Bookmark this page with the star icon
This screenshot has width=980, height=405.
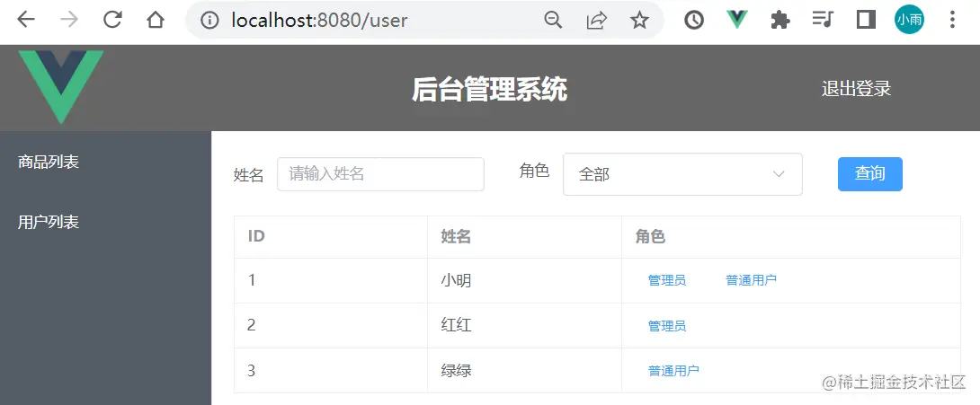click(638, 21)
